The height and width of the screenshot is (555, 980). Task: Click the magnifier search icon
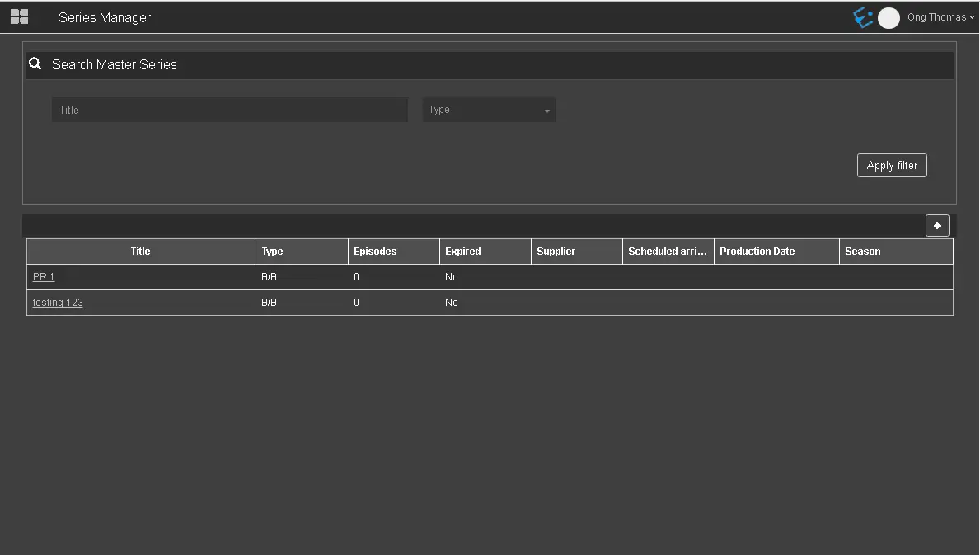(35, 63)
